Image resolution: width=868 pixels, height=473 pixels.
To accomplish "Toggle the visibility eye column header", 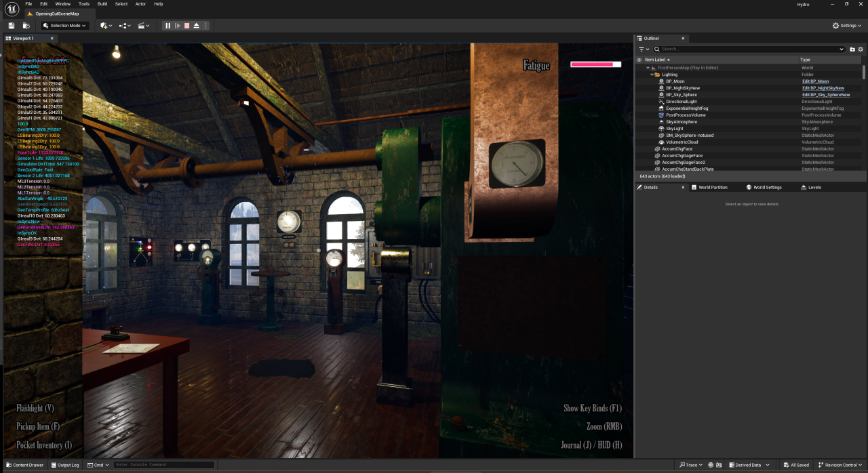I will point(639,60).
